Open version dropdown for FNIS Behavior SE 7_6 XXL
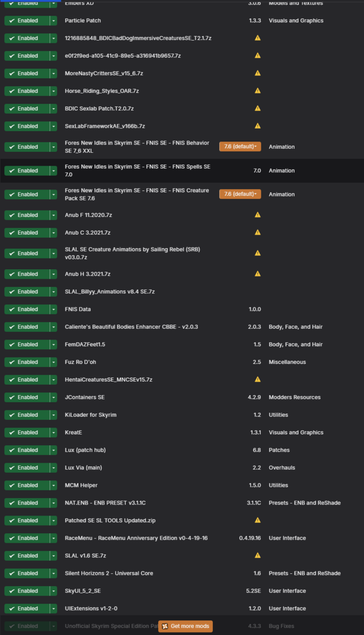 click(x=240, y=146)
